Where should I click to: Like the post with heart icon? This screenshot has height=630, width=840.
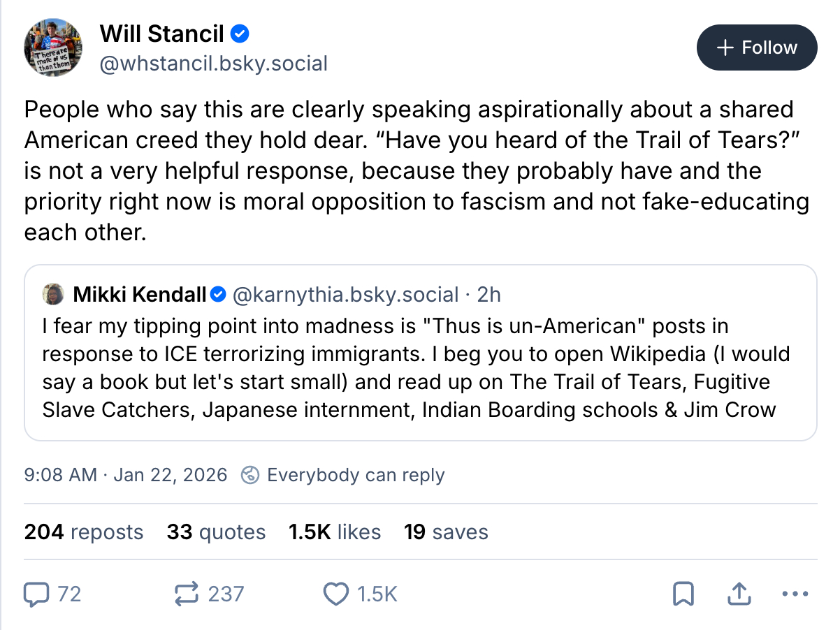click(336, 594)
